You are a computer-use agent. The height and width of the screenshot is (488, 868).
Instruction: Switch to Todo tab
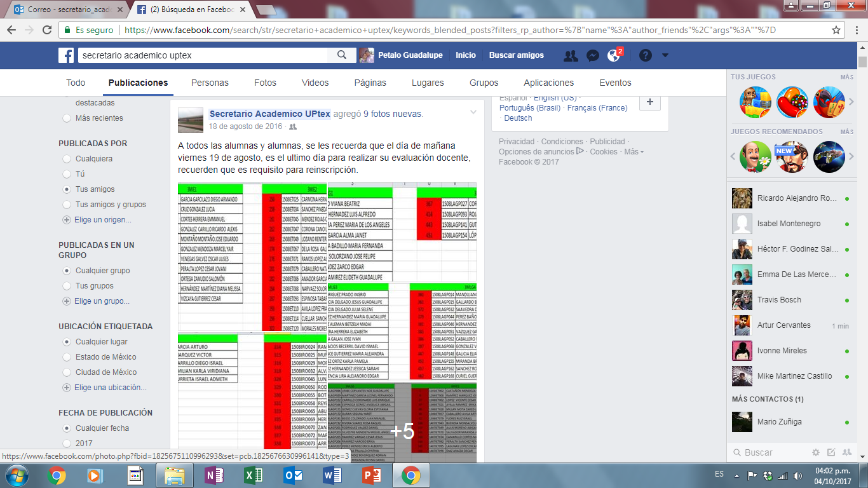coord(76,83)
